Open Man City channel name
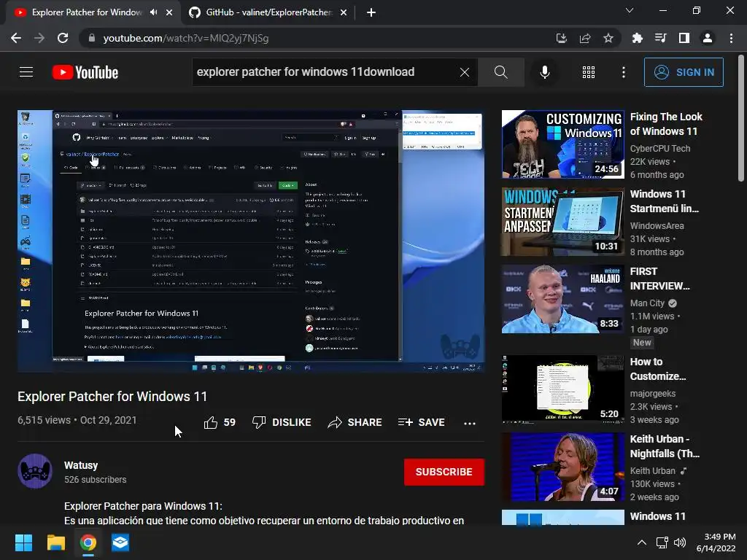This screenshot has height=560, width=747. pos(647,303)
